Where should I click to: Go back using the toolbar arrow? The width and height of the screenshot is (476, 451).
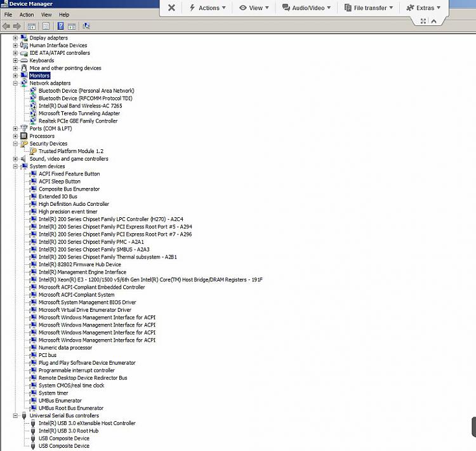[x=6, y=26]
